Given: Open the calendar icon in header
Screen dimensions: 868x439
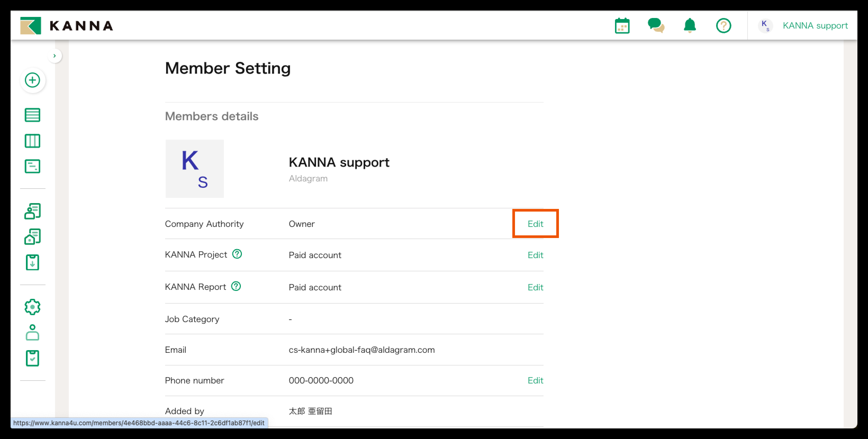Looking at the screenshot, I should pyautogui.click(x=622, y=26).
